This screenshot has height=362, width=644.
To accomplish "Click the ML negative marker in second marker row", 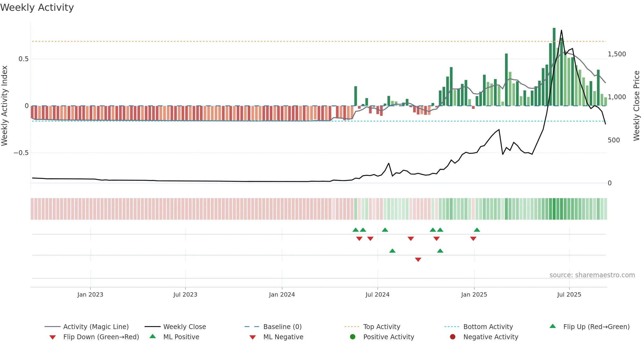I will pyautogui.click(x=418, y=260).
